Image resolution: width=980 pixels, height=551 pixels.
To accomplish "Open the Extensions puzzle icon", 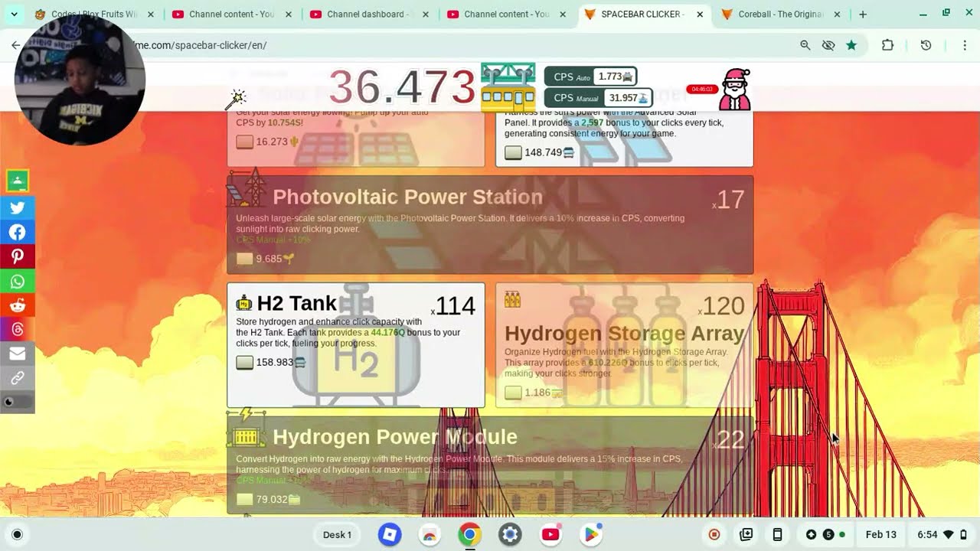I will [x=887, y=45].
